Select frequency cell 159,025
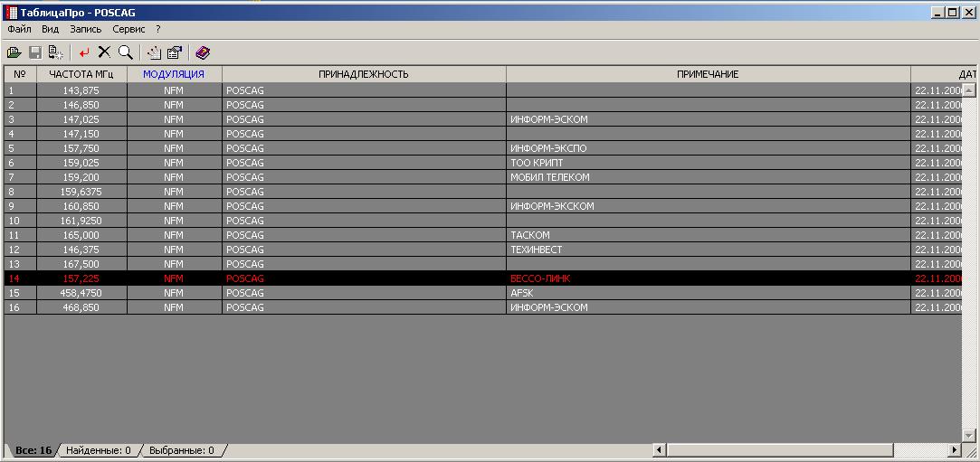This screenshot has width=980, height=462. [81, 163]
